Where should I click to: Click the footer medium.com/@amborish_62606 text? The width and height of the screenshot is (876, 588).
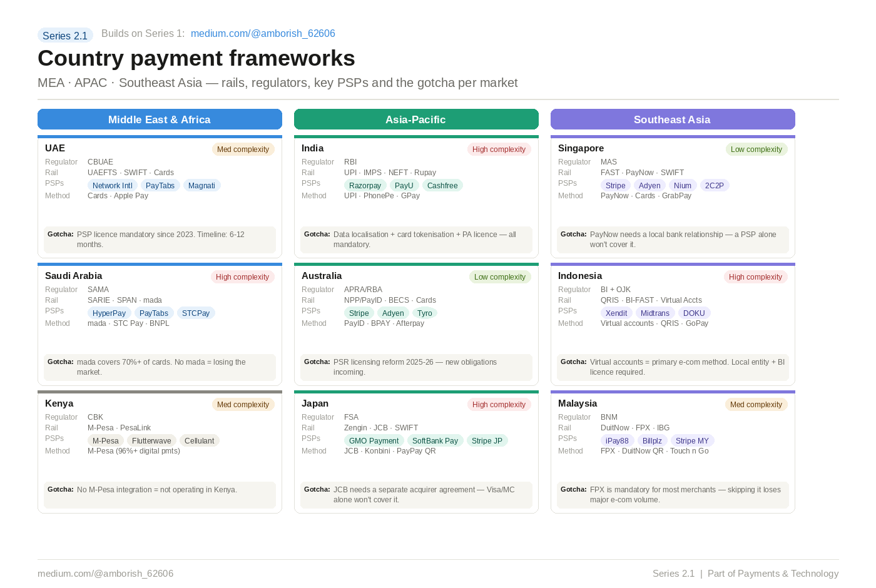tap(106, 574)
